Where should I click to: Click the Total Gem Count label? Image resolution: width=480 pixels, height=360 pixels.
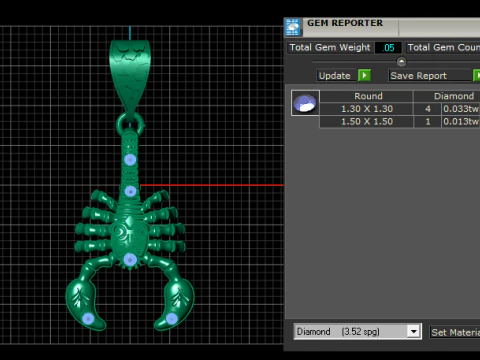pyautogui.click(x=443, y=48)
